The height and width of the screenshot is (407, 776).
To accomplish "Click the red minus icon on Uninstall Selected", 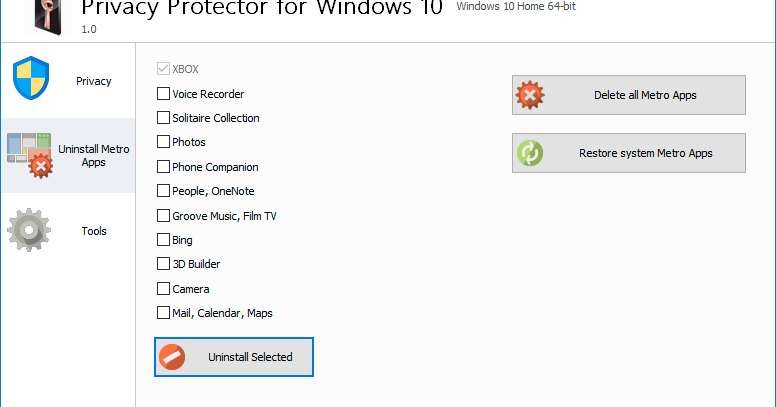I will tap(172, 357).
